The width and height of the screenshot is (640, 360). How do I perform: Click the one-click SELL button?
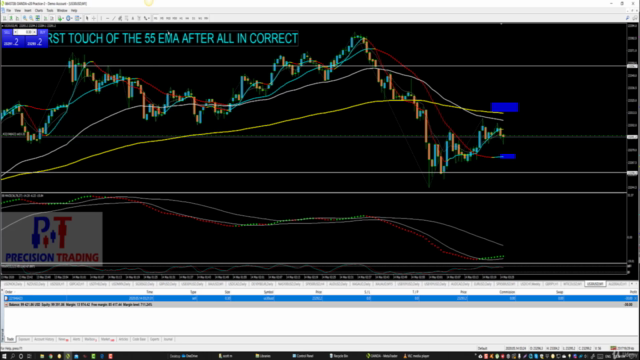click(x=7, y=32)
